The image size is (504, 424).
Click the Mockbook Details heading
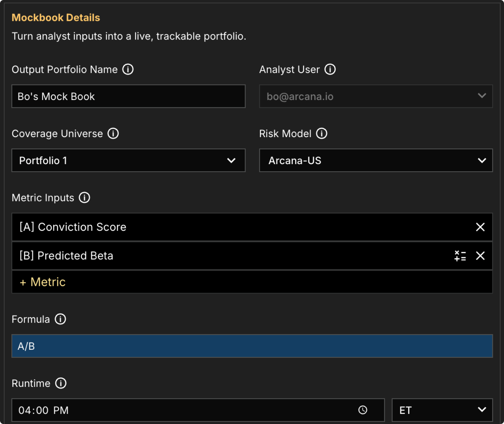pos(56,17)
